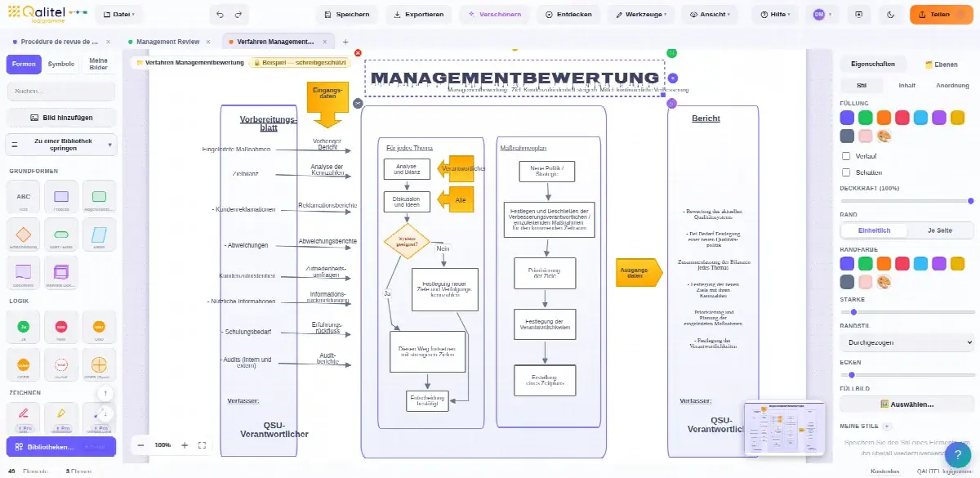Screen dimensions: 980x478
Task: Adjust the Stärke border slider
Action: pos(907,312)
